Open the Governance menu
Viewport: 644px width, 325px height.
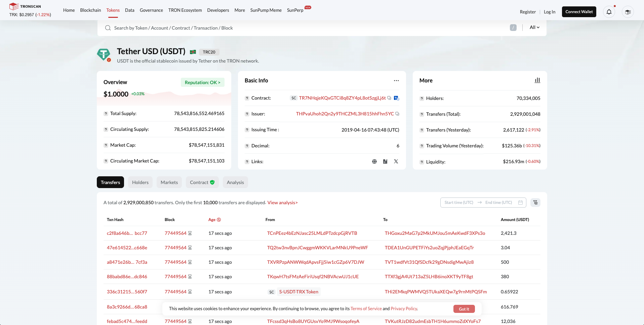(151, 10)
